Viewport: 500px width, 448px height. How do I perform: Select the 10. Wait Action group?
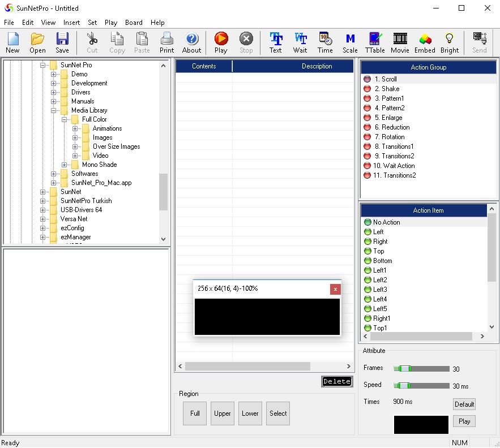pyautogui.click(x=428, y=166)
